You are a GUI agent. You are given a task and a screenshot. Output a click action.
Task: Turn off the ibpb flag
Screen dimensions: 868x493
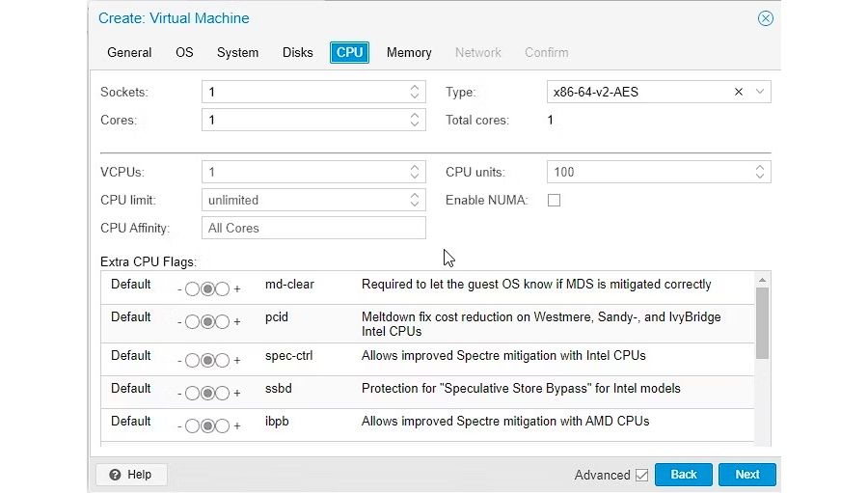pyautogui.click(x=192, y=425)
